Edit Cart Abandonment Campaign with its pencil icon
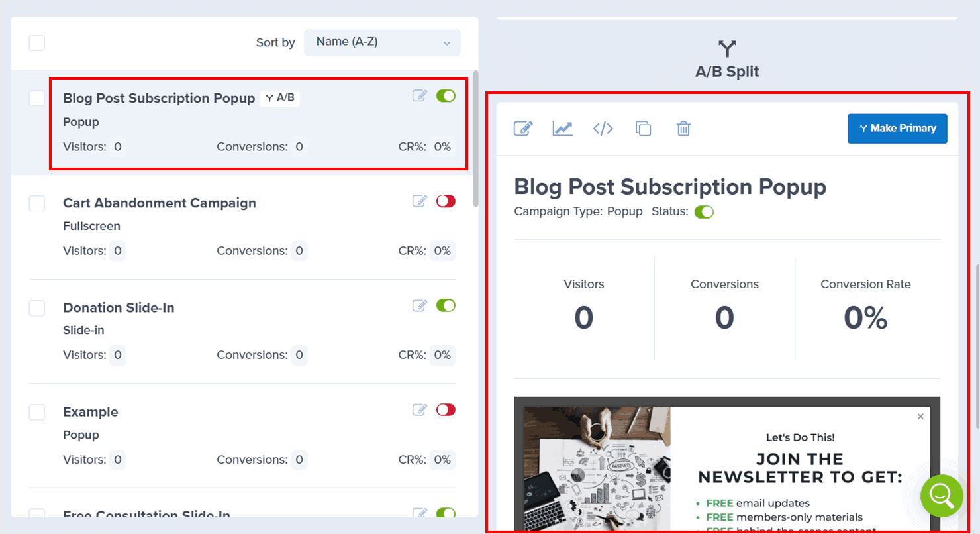Screen dimensions: 980x534 tap(420, 201)
